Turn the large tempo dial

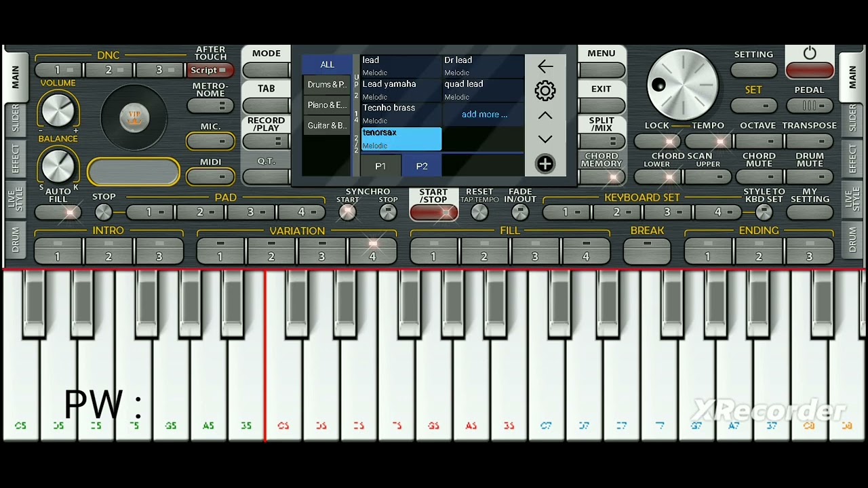click(x=682, y=84)
